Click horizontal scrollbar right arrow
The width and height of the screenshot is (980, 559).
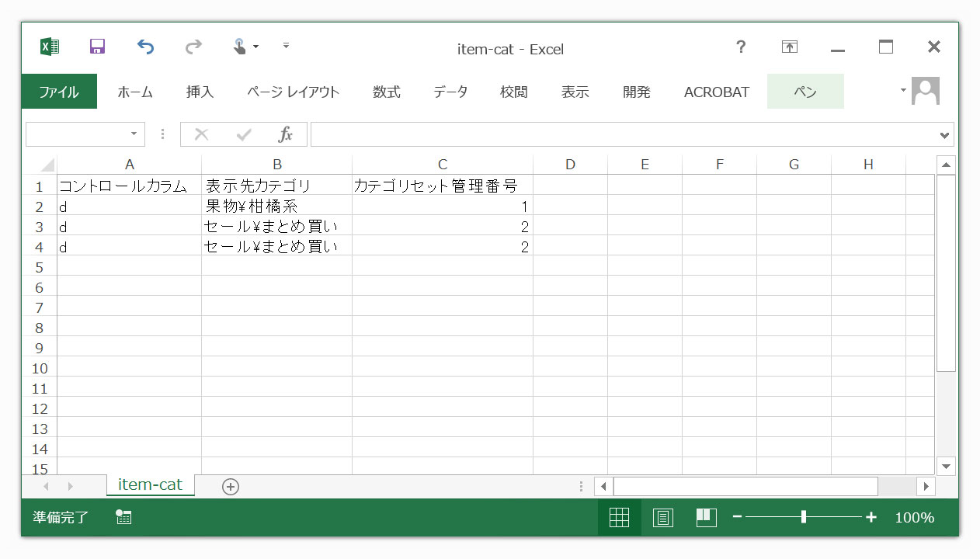click(x=926, y=486)
